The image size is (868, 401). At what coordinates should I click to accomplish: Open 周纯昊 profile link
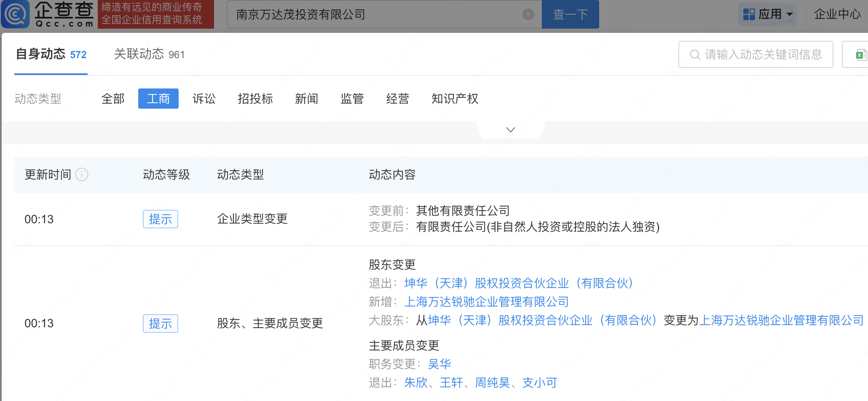pos(493,382)
